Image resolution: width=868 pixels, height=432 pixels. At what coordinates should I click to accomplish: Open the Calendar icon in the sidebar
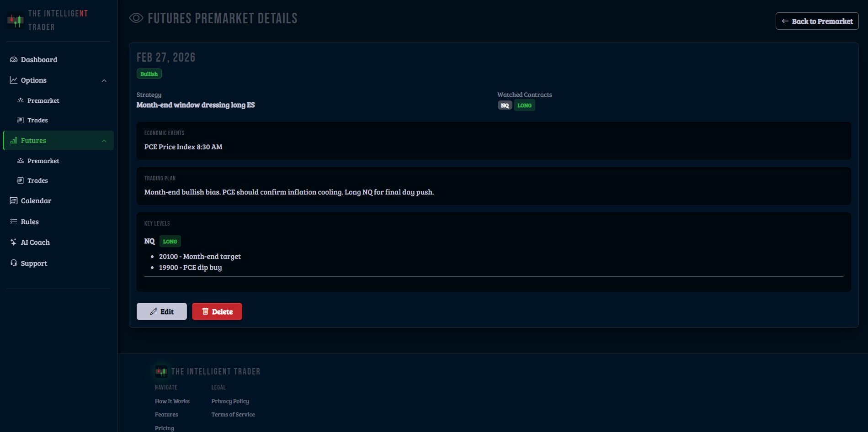14,200
